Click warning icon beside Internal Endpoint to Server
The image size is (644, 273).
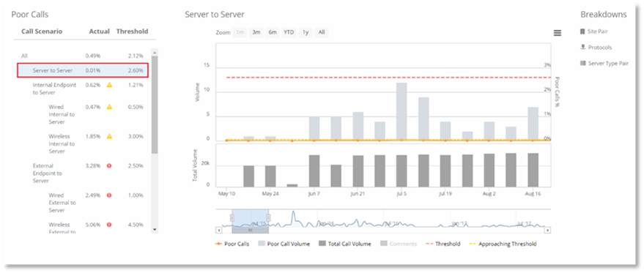109,85
